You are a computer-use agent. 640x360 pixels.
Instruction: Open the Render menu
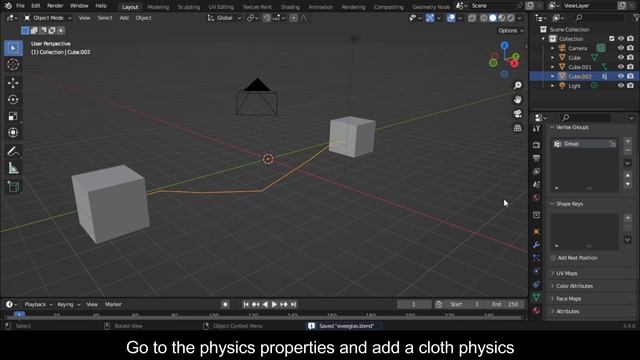pos(55,6)
